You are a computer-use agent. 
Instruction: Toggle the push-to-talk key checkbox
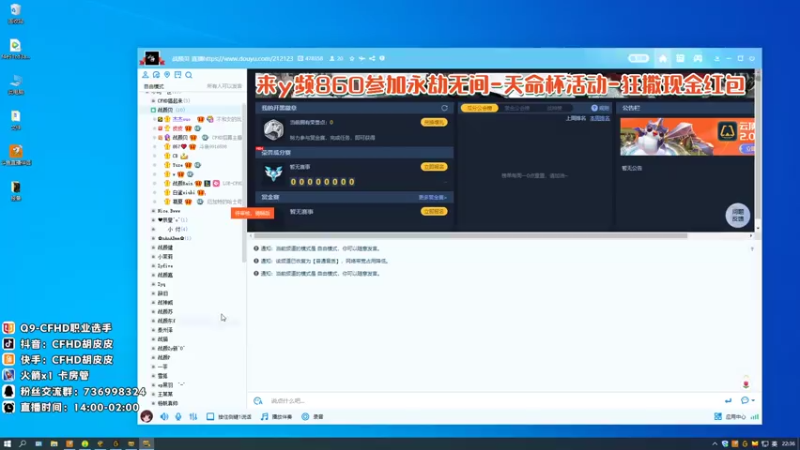pos(210,416)
